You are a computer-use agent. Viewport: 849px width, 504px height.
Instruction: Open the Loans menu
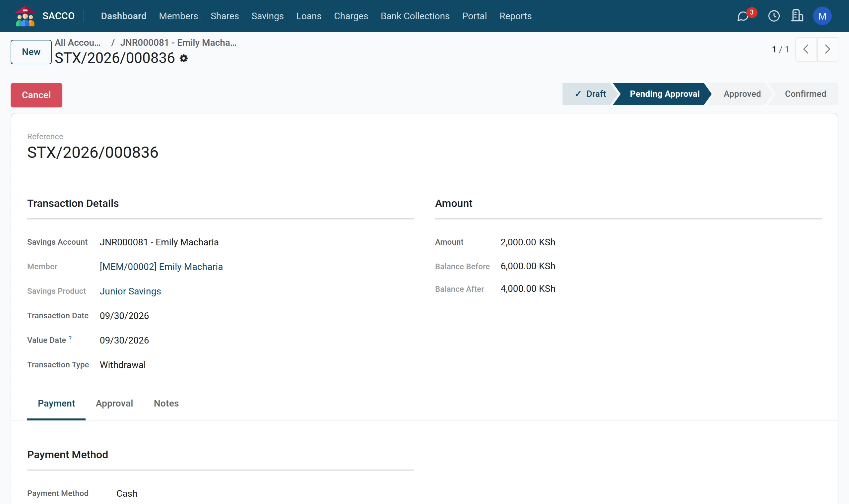pyautogui.click(x=309, y=16)
